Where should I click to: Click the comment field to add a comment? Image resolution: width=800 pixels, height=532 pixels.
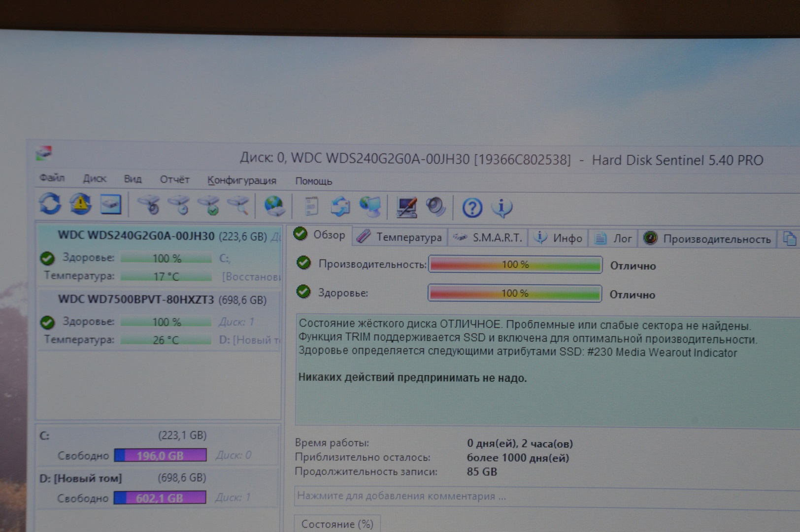[493, 496]
